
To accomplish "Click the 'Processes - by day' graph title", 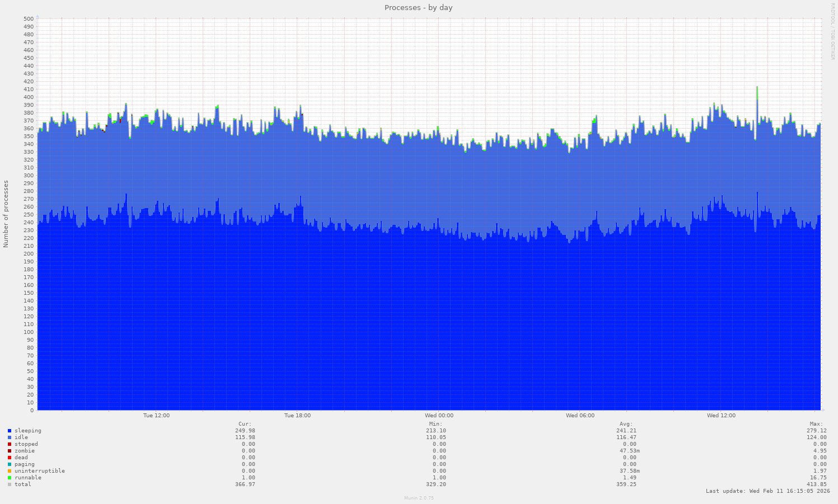I will 418,8.
